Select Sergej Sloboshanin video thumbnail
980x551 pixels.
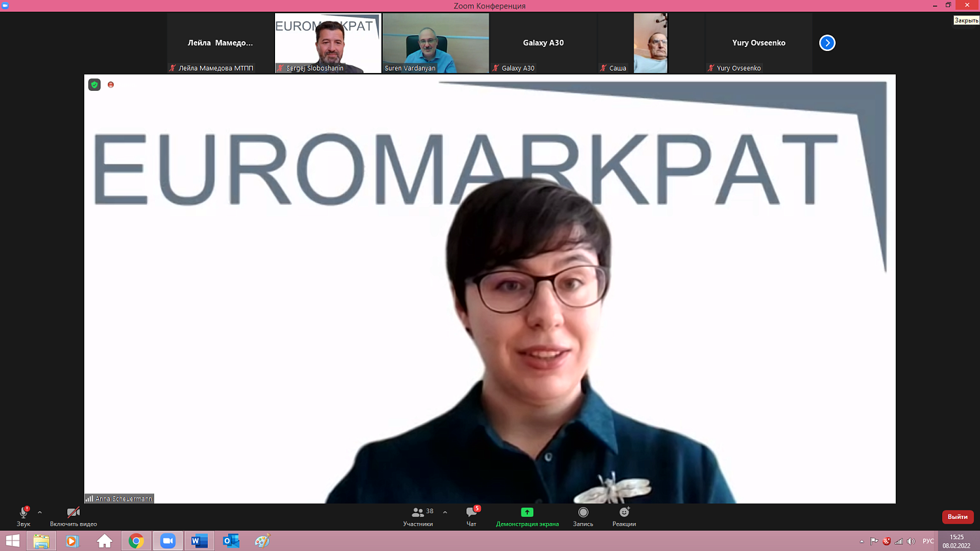click(328, 43)
